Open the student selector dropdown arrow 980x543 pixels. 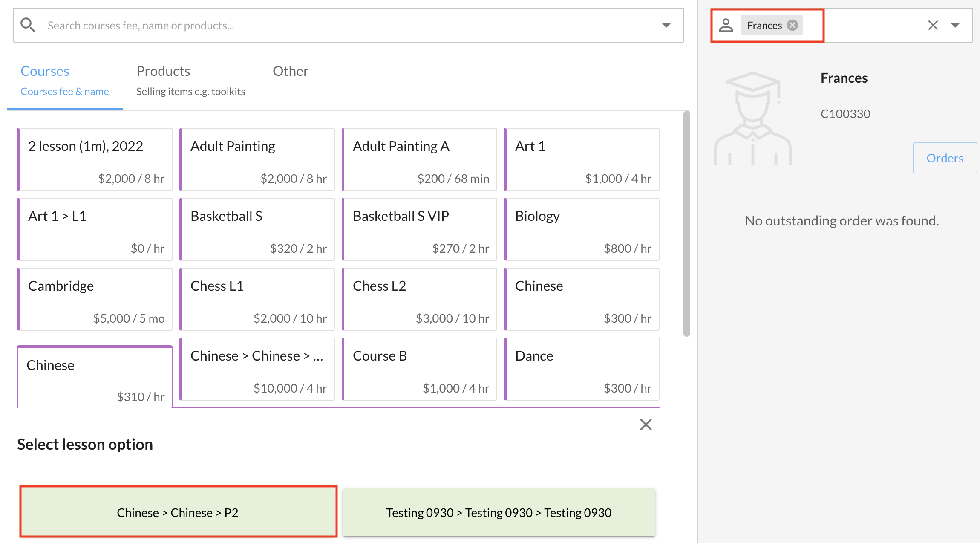(955, 25)
